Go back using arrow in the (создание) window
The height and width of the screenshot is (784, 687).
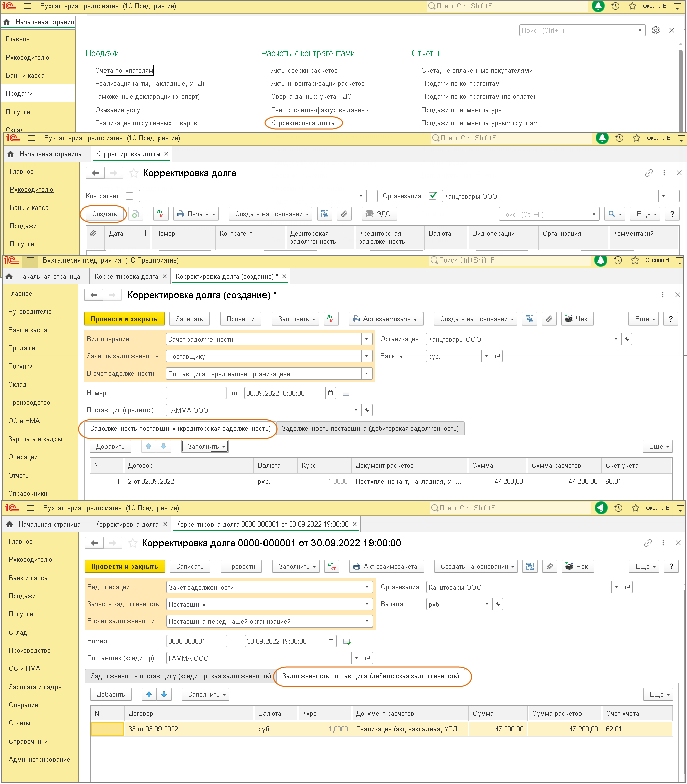coord(94,295)
